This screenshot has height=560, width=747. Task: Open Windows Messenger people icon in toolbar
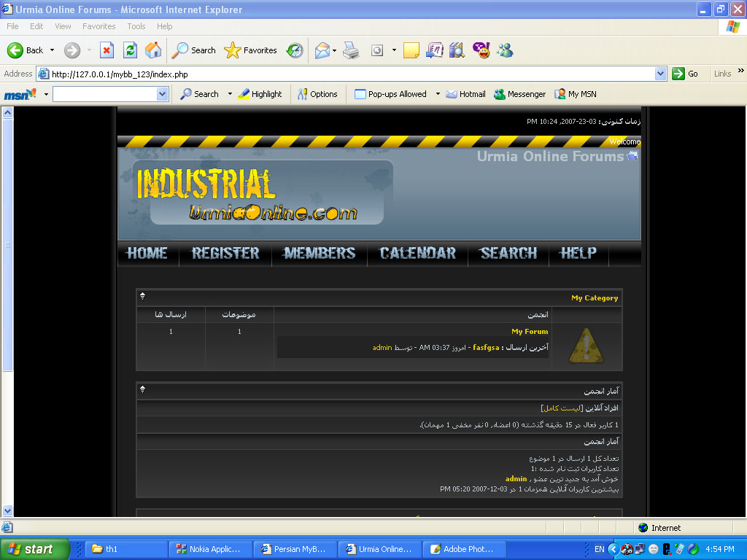(x=505, y=50)
